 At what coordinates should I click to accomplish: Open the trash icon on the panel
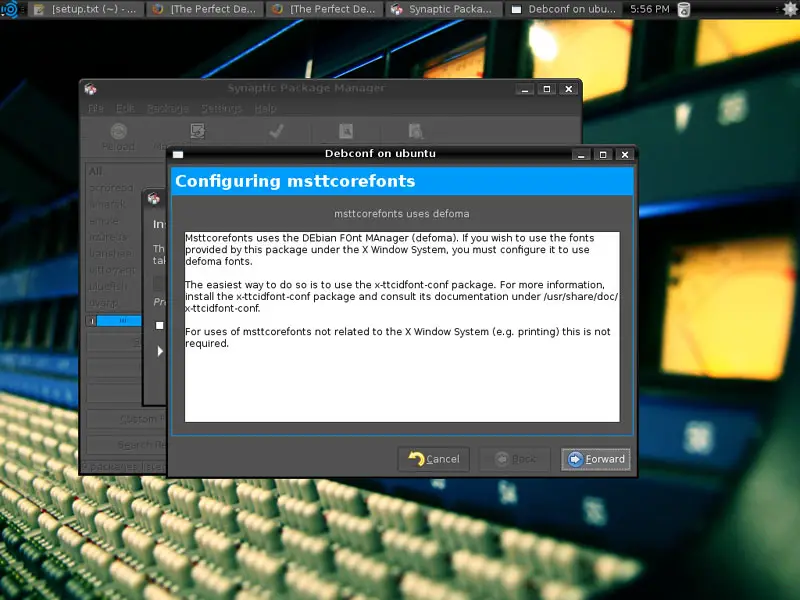tap(684, 9)
